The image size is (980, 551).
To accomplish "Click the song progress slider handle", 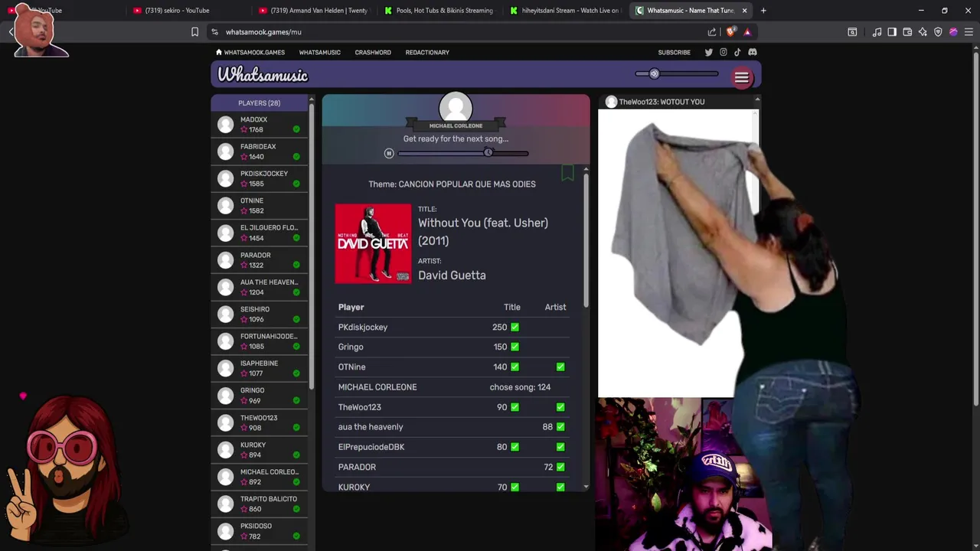I will pos(488,153).
